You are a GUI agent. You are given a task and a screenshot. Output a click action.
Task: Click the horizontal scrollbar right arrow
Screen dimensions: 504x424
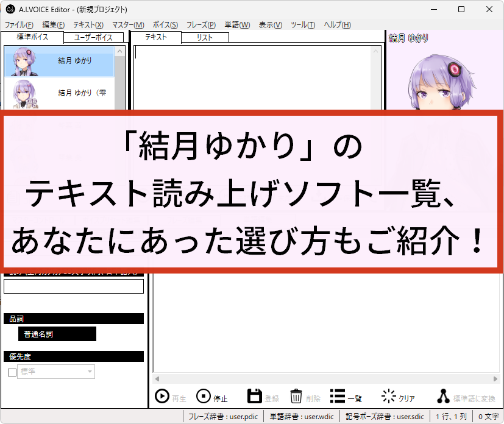pos(495,379)
